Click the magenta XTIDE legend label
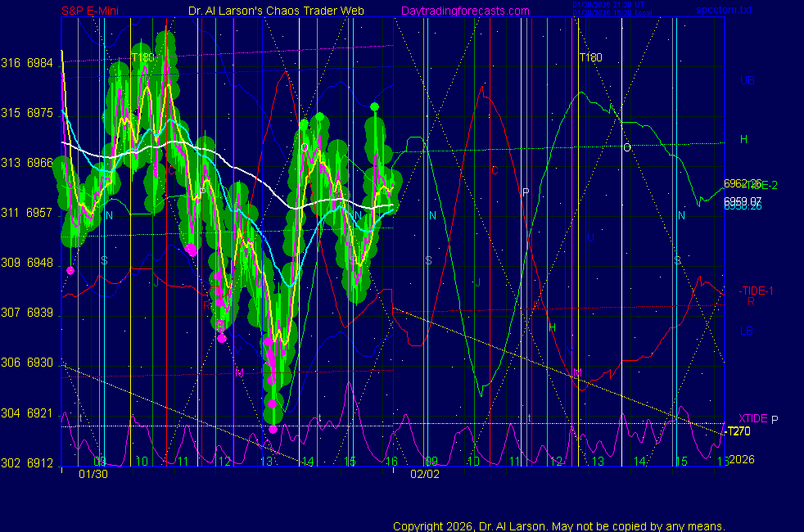The height and width of the screenshot is (532, 804). click(753, 418)
